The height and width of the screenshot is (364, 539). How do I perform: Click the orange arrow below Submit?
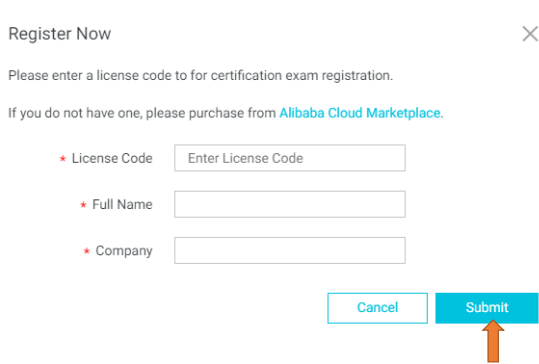[493, 341]
